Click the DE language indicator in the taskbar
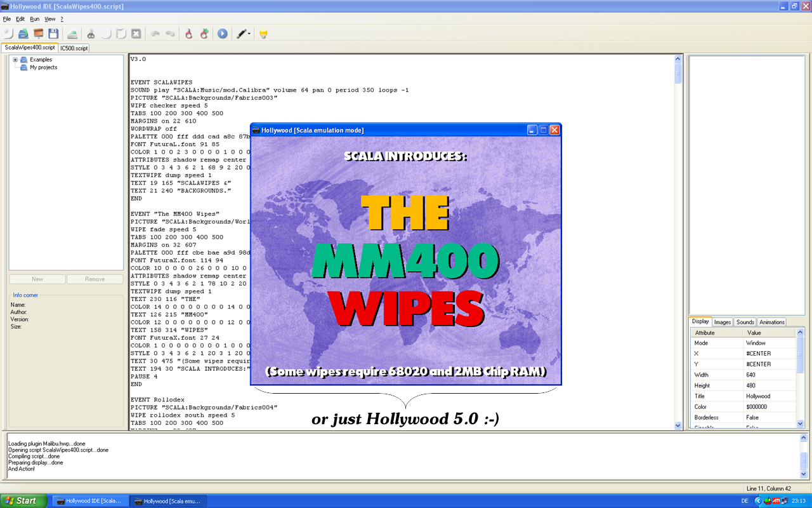This screenshot has height=508, width=812. (745, 501)
